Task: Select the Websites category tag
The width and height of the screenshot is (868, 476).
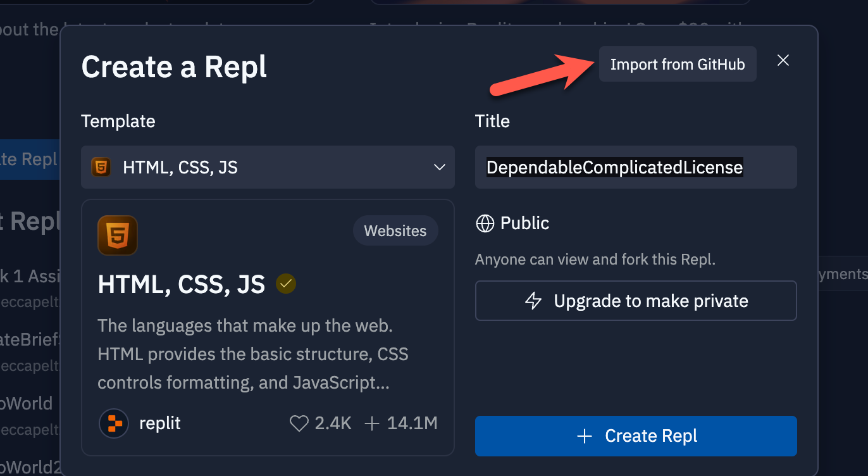Action: click(395, 231)
